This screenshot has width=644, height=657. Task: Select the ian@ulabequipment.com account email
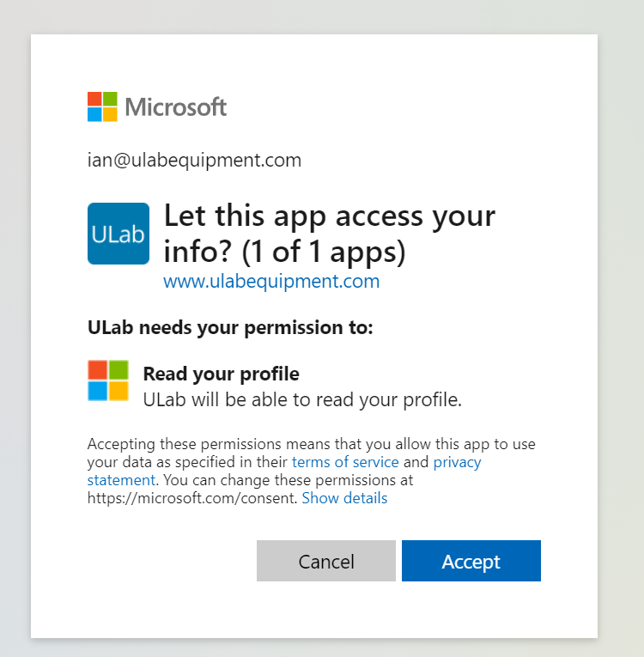tap(194, 160)
